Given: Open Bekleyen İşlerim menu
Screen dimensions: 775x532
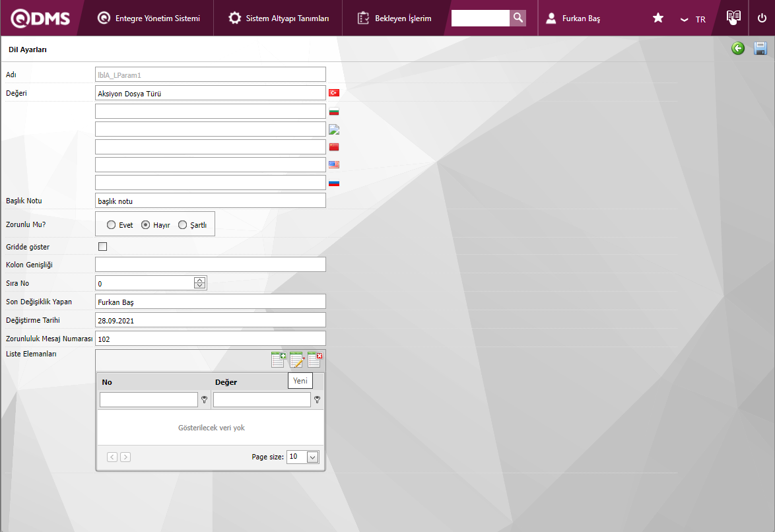Looking at the screenshot, I should point(395,18).
